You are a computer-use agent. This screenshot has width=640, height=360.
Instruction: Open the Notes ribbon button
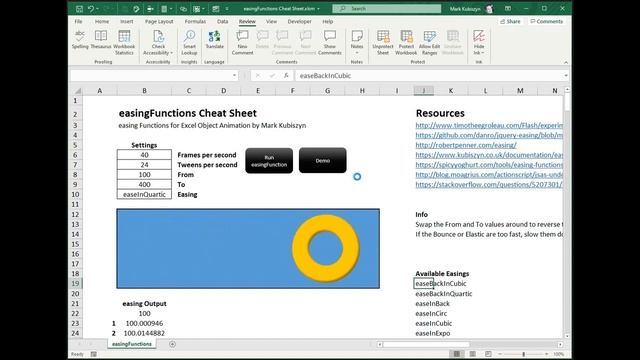357,42
